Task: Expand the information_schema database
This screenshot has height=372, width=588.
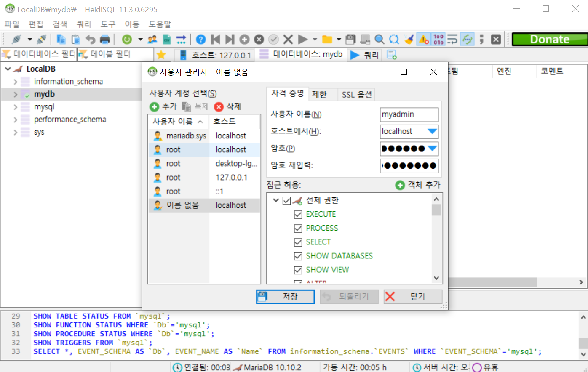Action: (16, 82)
